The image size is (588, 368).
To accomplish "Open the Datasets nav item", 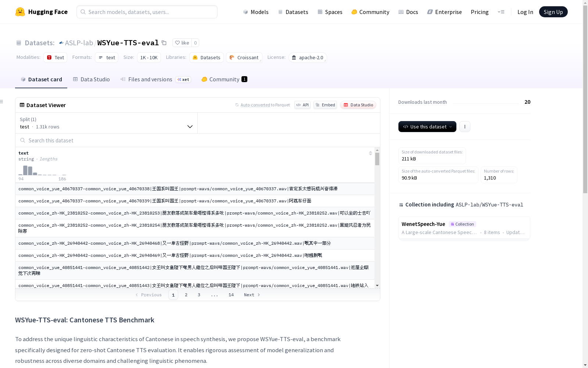I will tap(293, 12).
